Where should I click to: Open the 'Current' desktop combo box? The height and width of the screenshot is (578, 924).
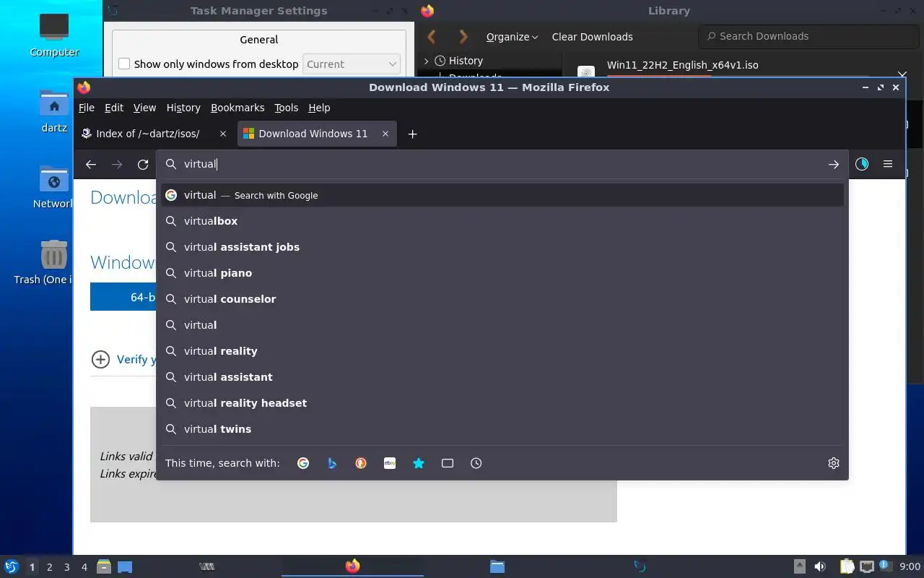tap(352, 64)
